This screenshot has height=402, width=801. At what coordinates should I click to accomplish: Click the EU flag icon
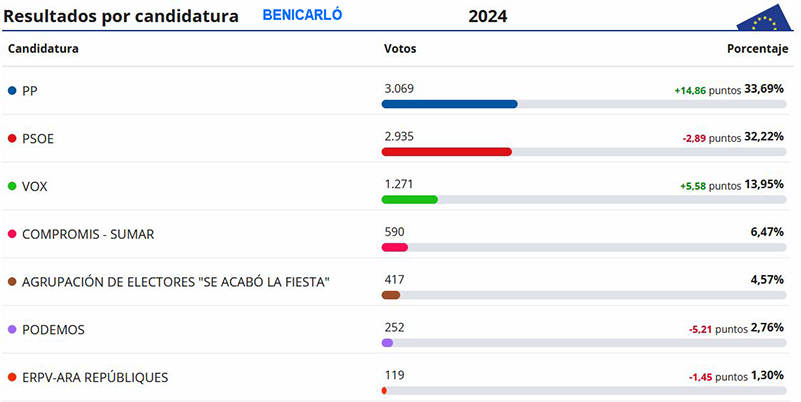765,18
